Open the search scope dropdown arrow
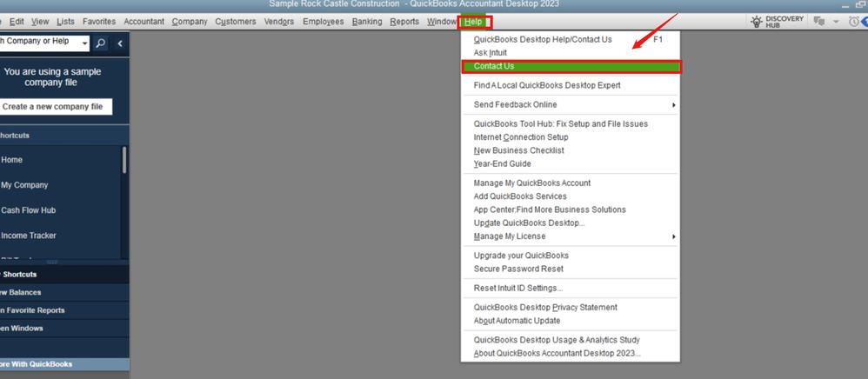Screen dimensions: 868x379 84,43
